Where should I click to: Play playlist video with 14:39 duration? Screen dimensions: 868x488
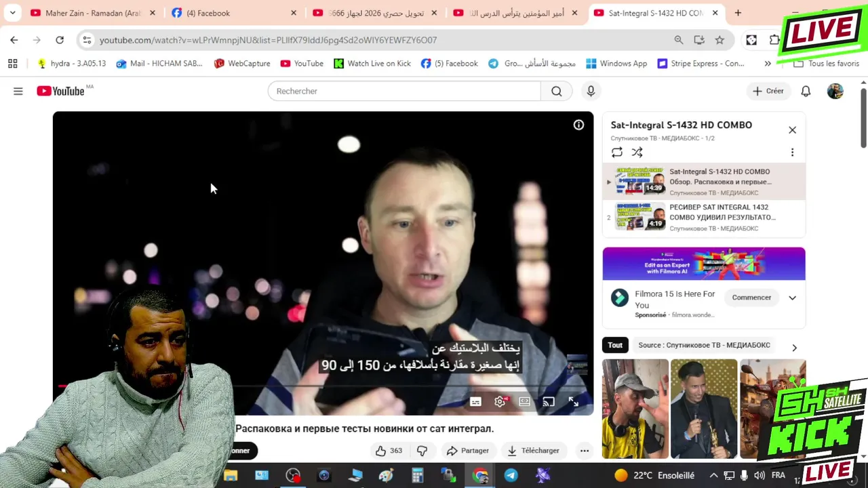(704, 181)
